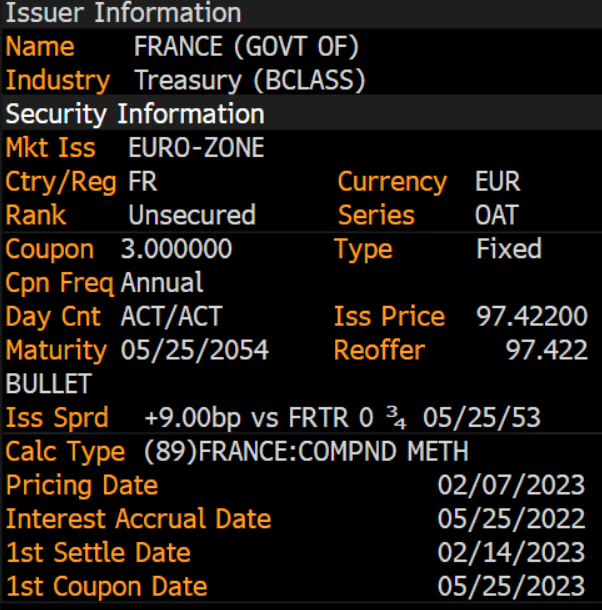Select the Industry value Treasury (BCLASS)
The image size is (602, 610).
click(x=249, y=81)
